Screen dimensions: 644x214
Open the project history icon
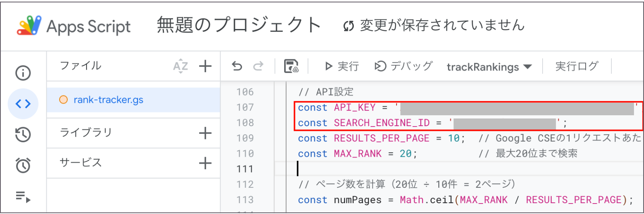point(23,135)
